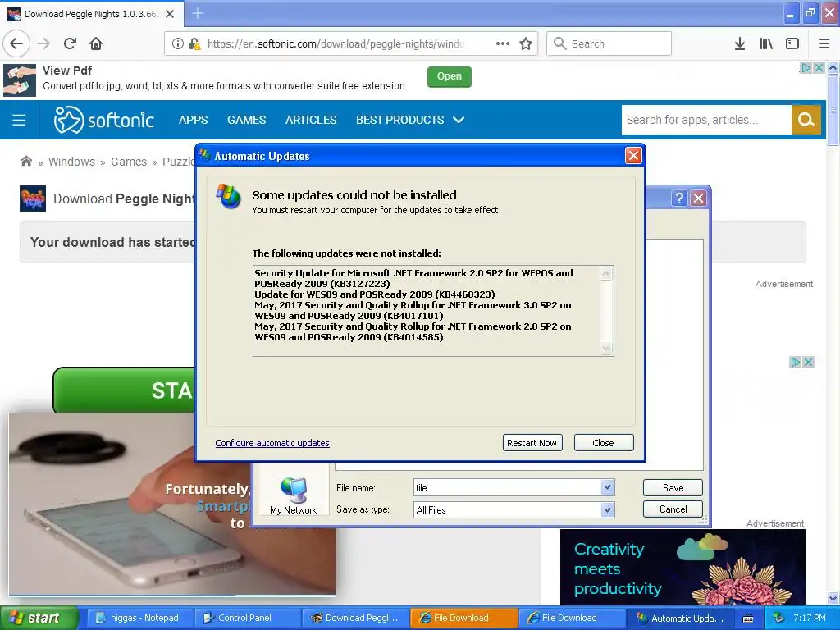Close the right sidebar advertisement X
Viewport: 840px width, 630px height.
pos(808,362)
